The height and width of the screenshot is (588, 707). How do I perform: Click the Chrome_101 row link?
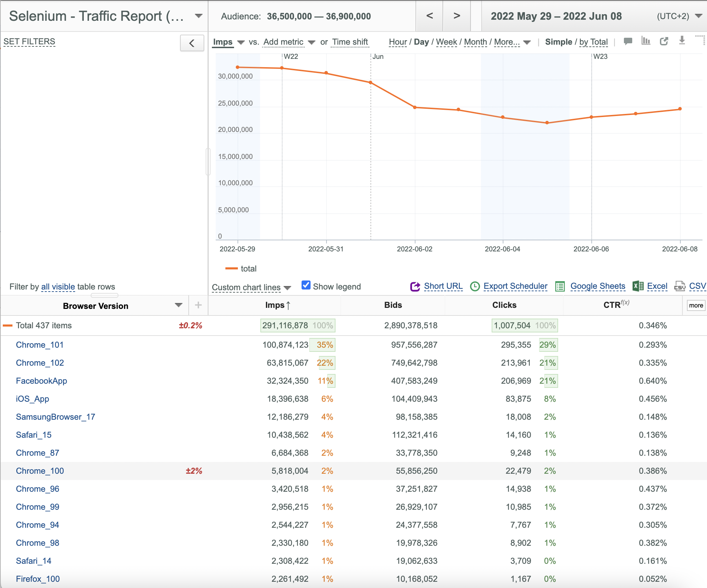click(39, 345)
